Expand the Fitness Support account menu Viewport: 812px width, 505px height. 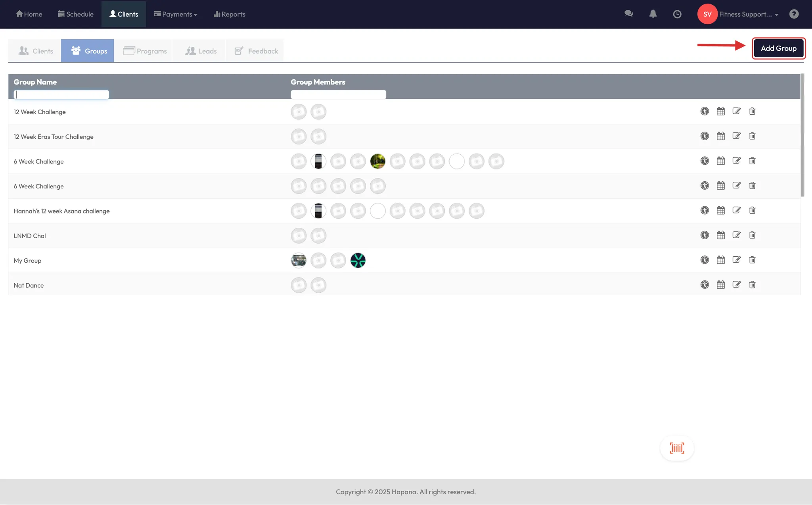coord(749,14)
